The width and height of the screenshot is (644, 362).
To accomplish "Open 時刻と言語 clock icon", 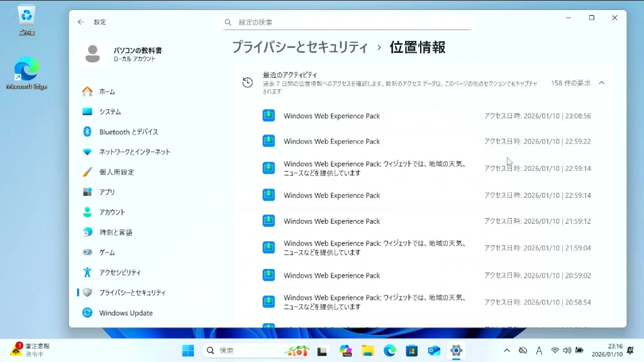I will 87,233.
